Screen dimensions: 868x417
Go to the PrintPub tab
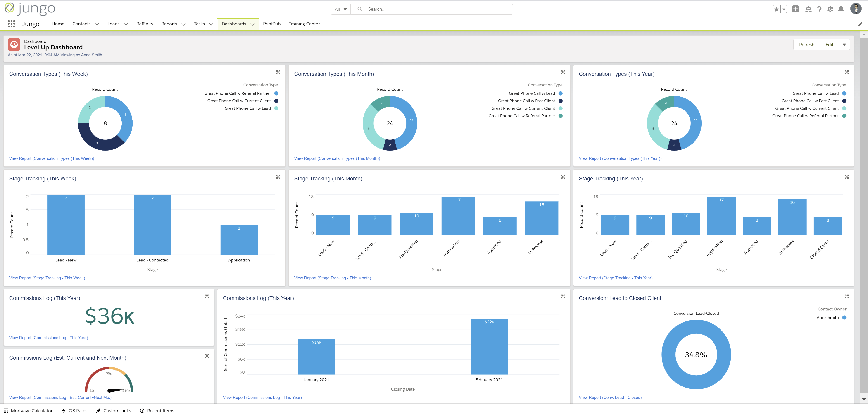click(272, 24)
